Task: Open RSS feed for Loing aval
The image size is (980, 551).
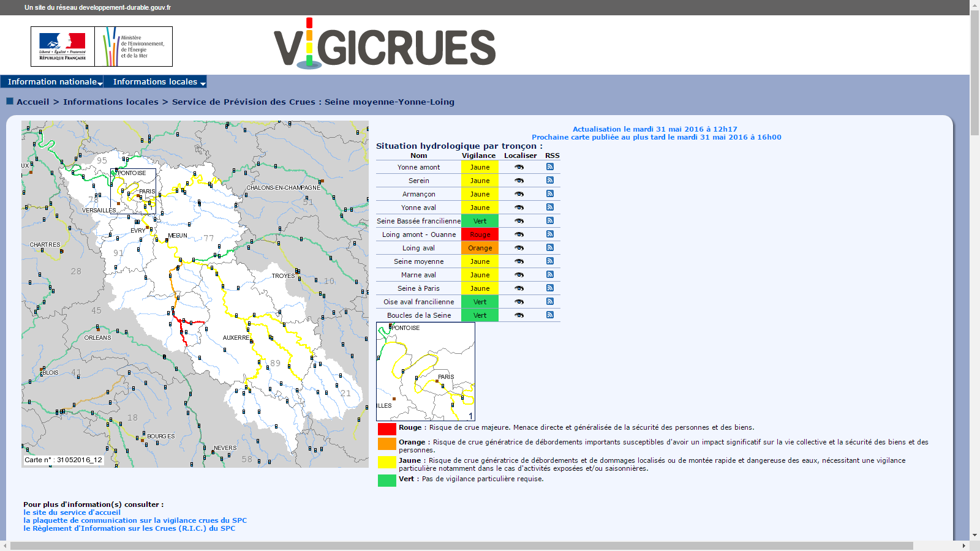Action: coord(550,247)
